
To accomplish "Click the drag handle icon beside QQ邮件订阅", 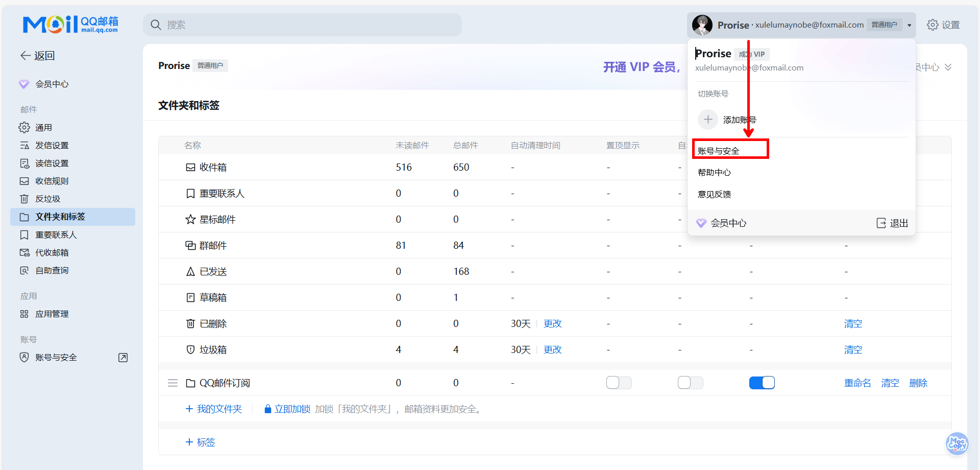I will 173,383.
